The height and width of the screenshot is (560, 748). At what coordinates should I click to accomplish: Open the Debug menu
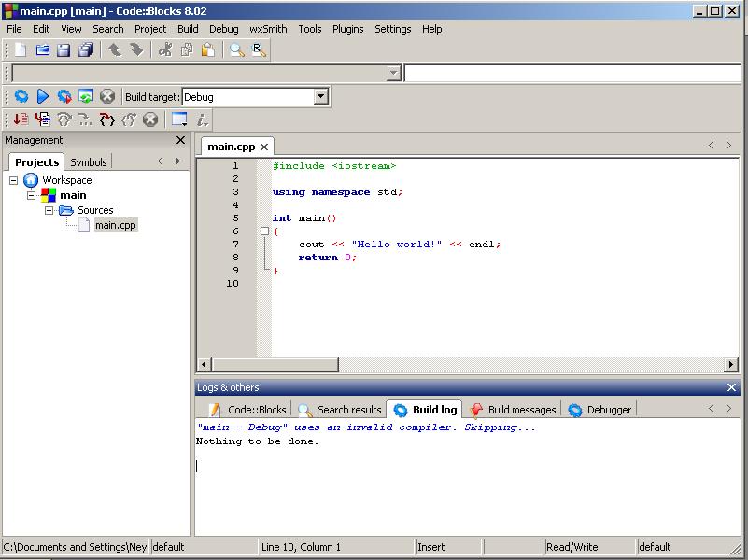(x=223, y=29)
